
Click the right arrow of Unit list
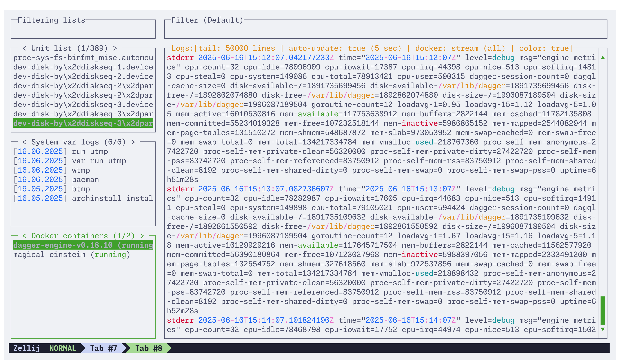pos(115,48)
